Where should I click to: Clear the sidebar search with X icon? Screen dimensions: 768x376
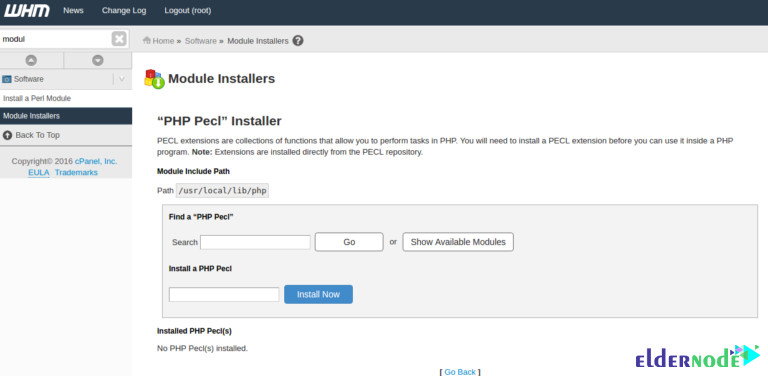(x=119, y=39)
